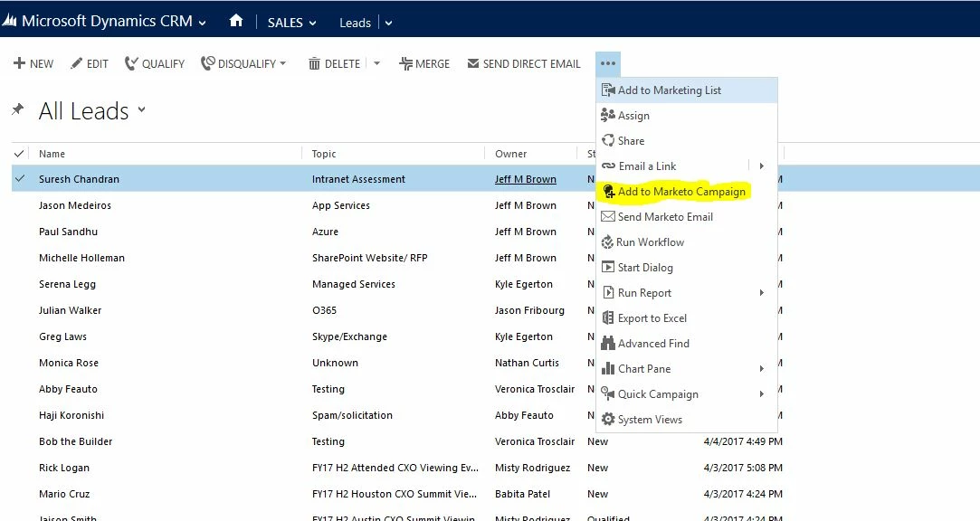The height and width of the screenshot is (521, 980).
Task: Click the Send Marketo Email envelope icon
Action: point(607,217)
